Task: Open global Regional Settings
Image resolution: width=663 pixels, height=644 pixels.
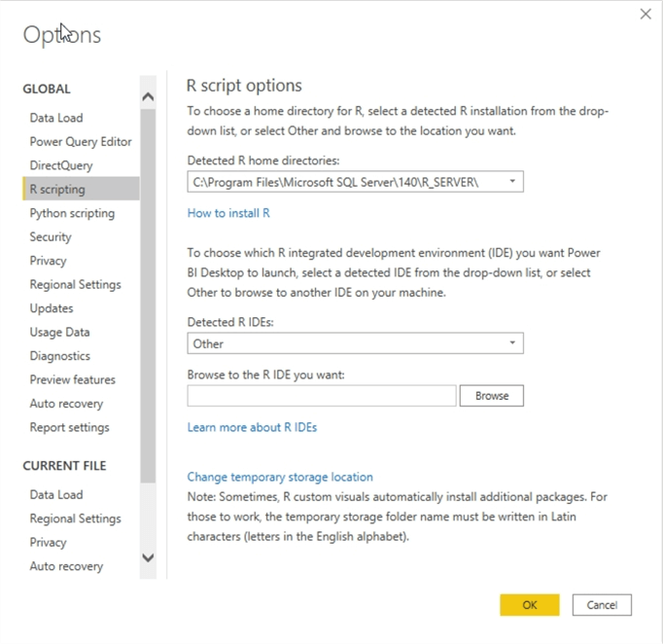Action: [75, 284]
